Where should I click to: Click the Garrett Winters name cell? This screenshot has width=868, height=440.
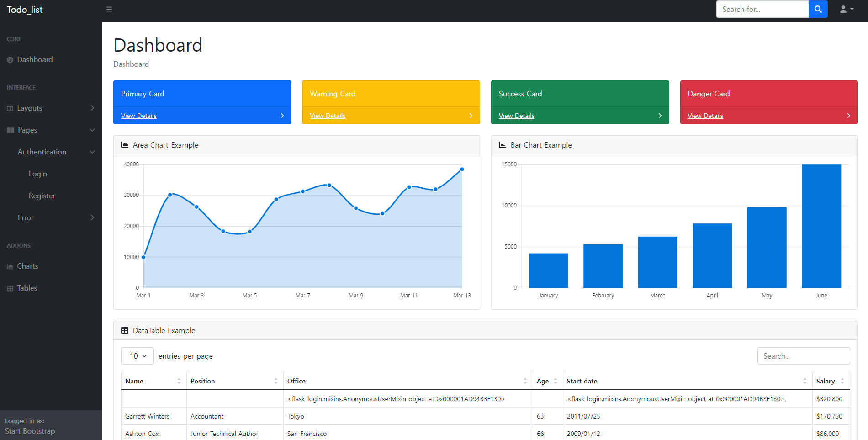pyautogui.click(x=153, y=416)
